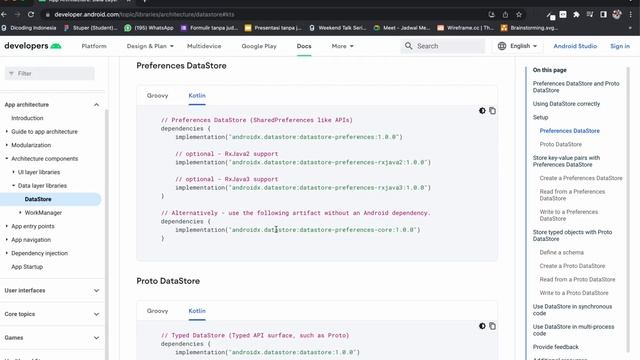
Task: Open the browser share icon in the address bar
Action: tap(505, 15)
